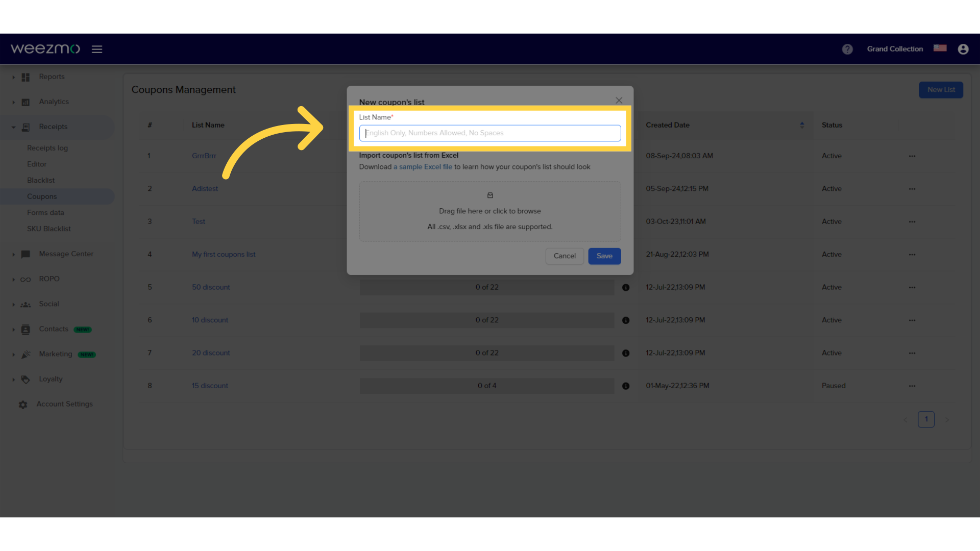Close the New coupon's list dialog
This screenshot has width=980, height=551.
coord(619,101)
